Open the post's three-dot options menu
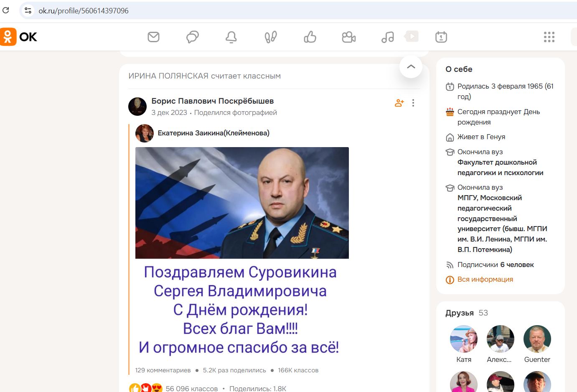The image size is (577, 392). coord(413,102)
